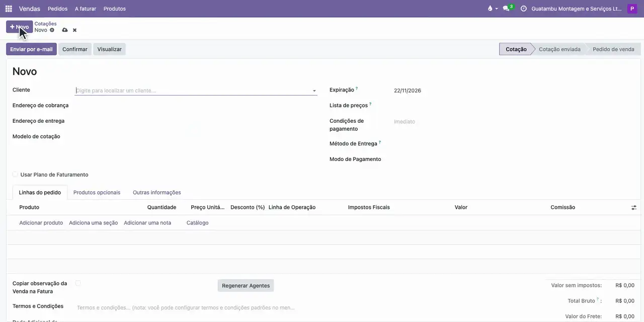The image size is (644, 322).
Task: Click the + Novo button
Action: pyautogui.click(x=19, y=27)
